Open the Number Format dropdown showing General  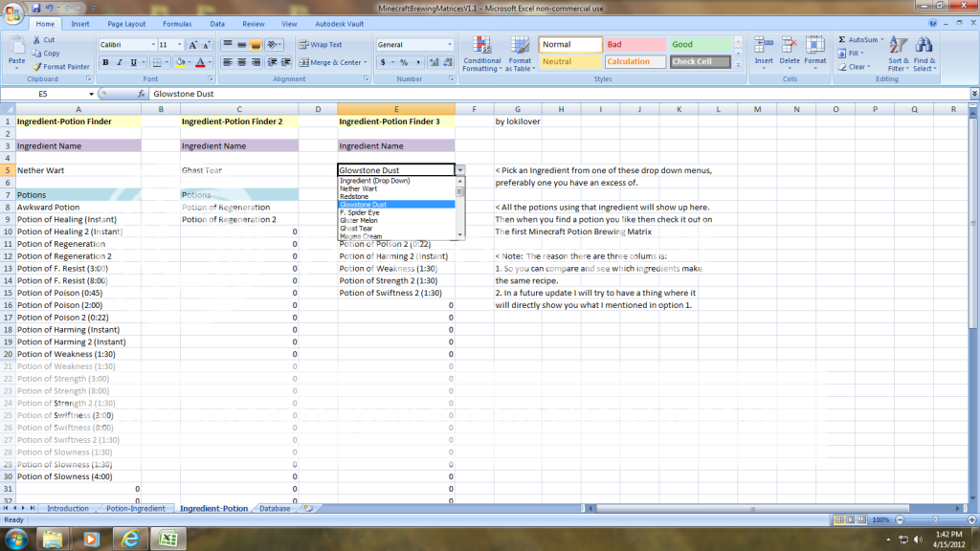tap(415, 44)
